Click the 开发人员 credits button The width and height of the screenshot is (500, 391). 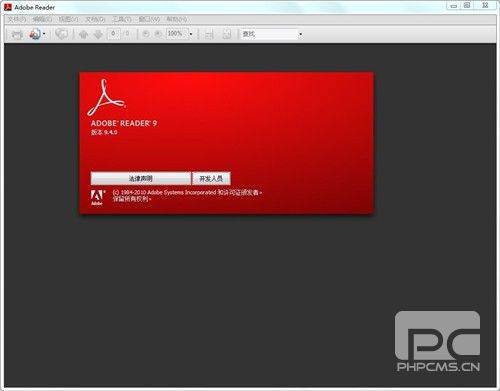211,178
